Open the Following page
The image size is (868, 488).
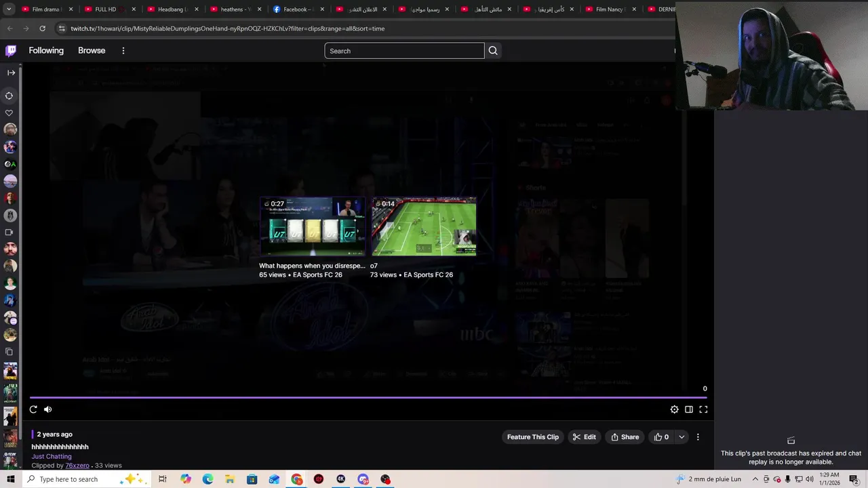[x=46, y=51]
